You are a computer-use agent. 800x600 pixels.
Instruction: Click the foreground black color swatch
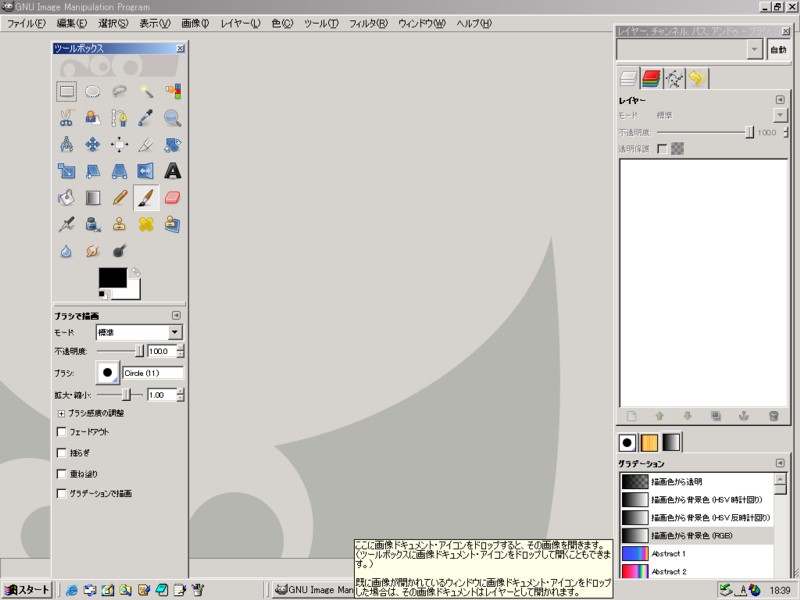(x=113, y=278)
